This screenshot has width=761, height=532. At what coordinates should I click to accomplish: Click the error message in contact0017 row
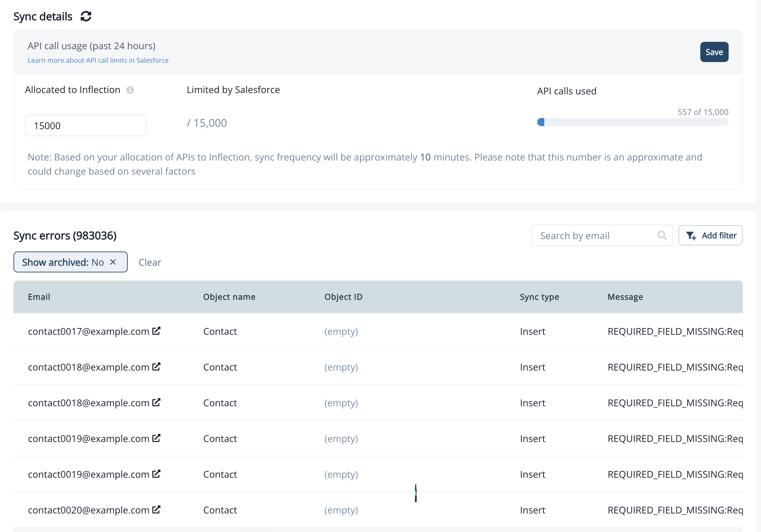675,331
